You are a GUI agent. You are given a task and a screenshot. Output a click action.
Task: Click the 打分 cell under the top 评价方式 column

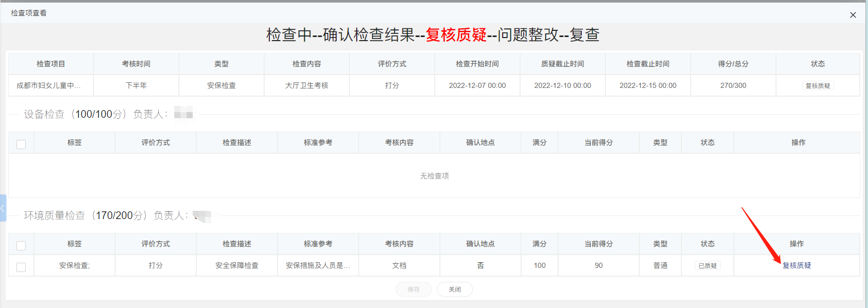click(x=392, y=85)
